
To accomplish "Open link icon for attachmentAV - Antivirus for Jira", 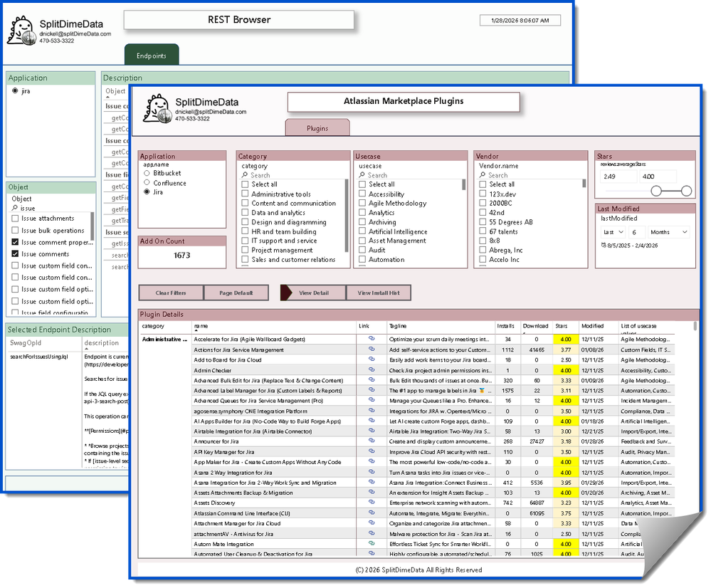I will (x=372, y=534).
